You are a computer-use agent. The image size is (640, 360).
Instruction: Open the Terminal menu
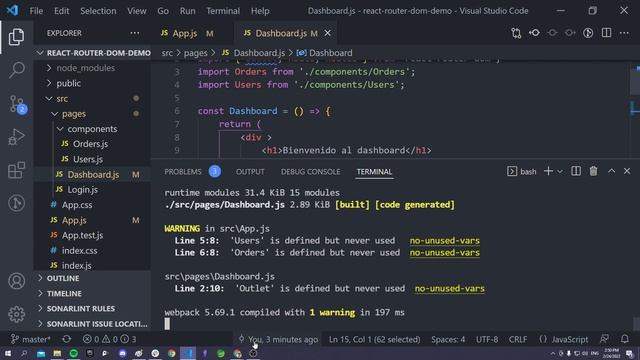coord(223,11)
